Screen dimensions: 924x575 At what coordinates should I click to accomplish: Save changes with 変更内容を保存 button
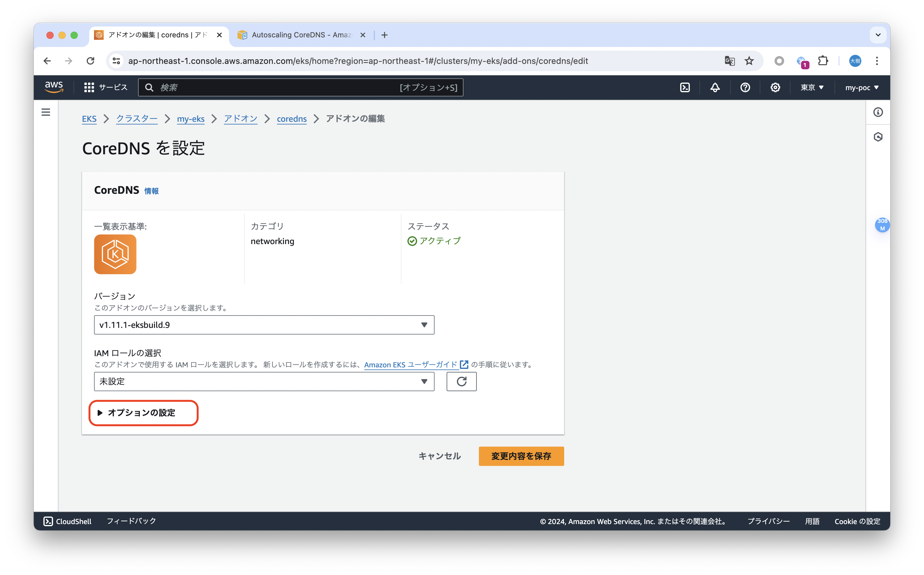(x=521, y=456)
